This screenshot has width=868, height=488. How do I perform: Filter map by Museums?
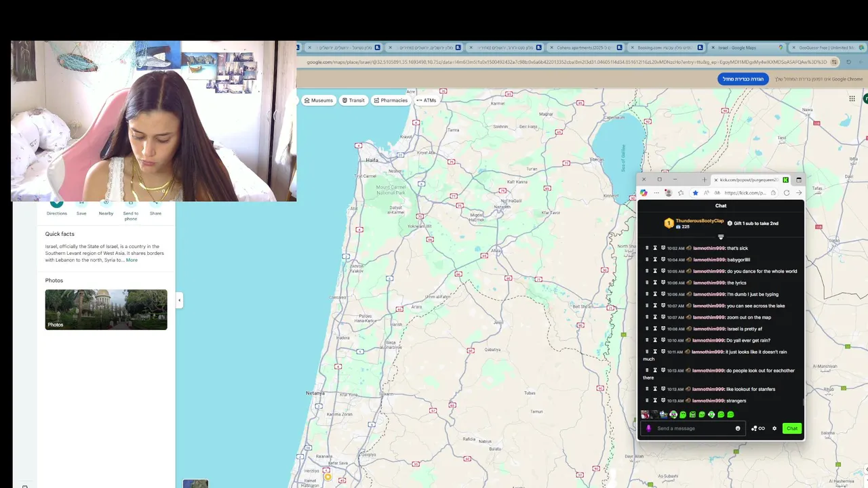point(319,100)
